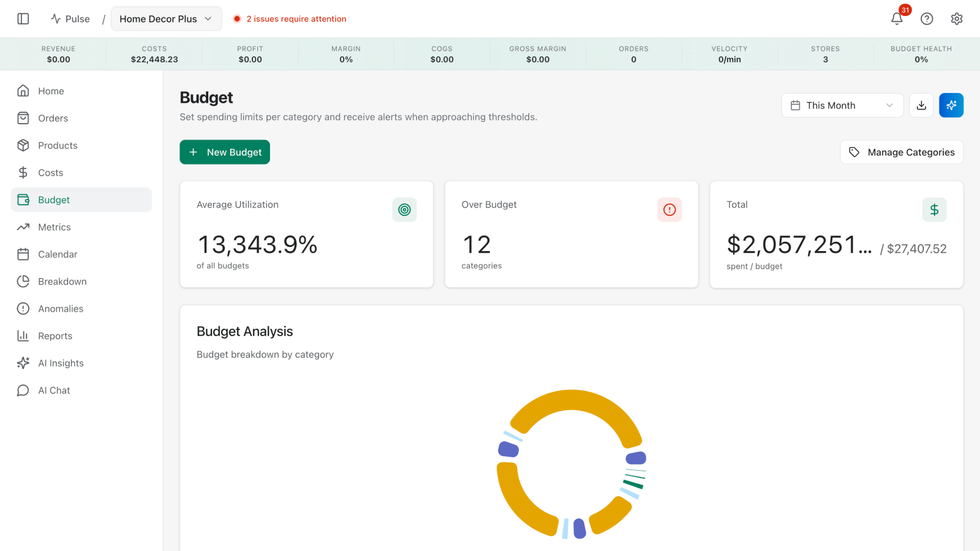Click the Pulse breadcrumb logo
Image resolution: width=980 pixels, height=551 pixels.
coord(70,19)
